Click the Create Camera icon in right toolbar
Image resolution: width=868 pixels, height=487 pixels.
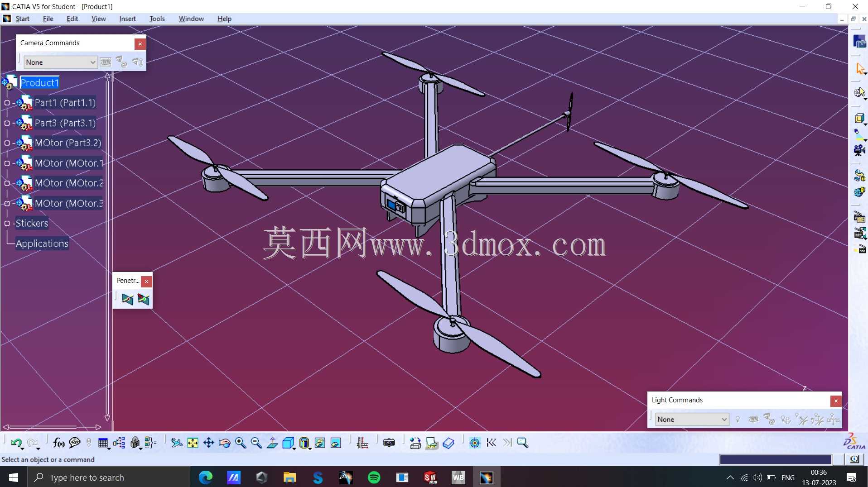[859, 150]
